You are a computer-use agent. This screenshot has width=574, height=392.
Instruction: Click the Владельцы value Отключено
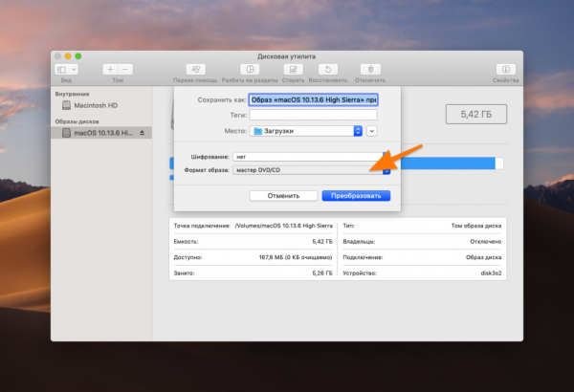click(486, 242)
